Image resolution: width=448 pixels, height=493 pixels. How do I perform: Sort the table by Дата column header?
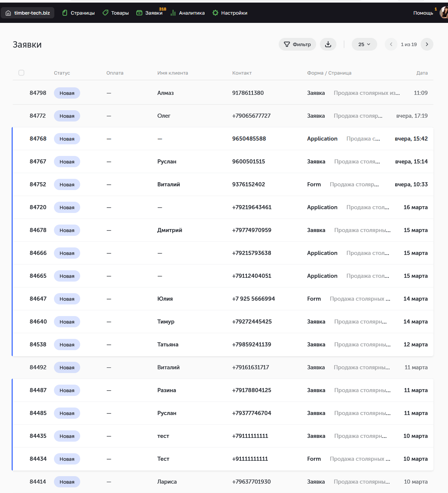422,73
